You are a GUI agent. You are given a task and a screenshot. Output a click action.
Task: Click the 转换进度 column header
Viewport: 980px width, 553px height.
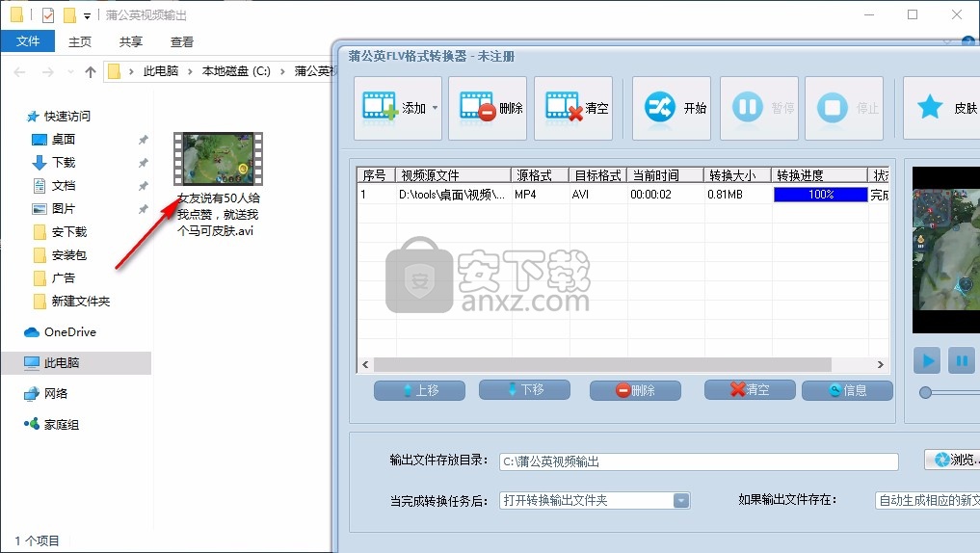(819, 175)
